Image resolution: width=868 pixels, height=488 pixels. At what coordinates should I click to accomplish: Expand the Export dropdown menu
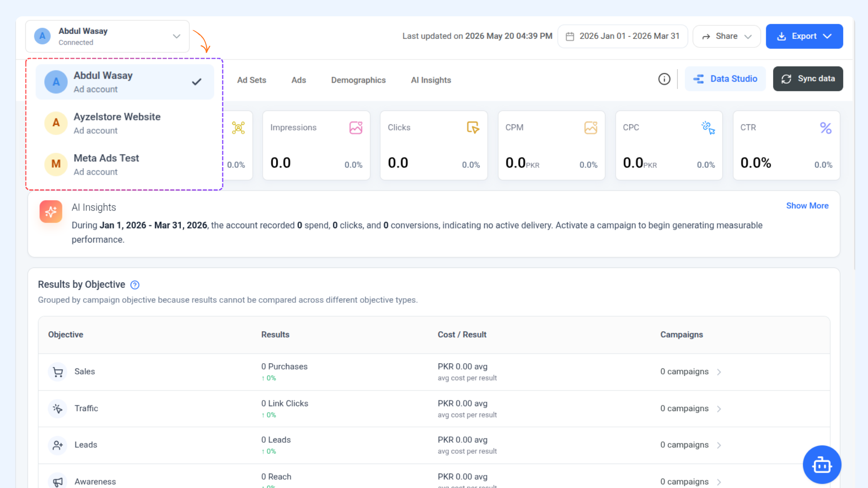pyautogui.click(x=804, y=36)
